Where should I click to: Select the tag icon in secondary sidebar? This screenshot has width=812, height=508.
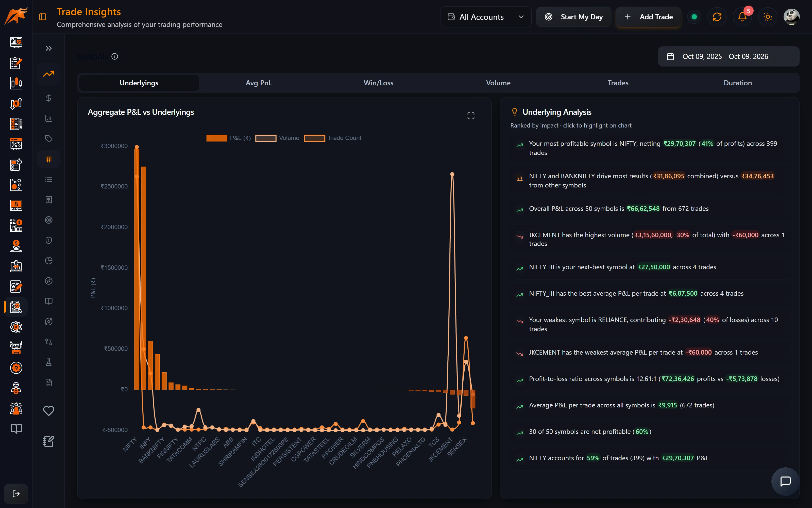click(49, 139)
